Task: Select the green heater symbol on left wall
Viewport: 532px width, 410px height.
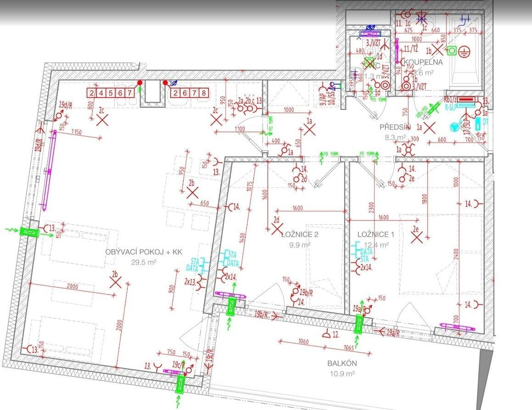Action: 30,232
